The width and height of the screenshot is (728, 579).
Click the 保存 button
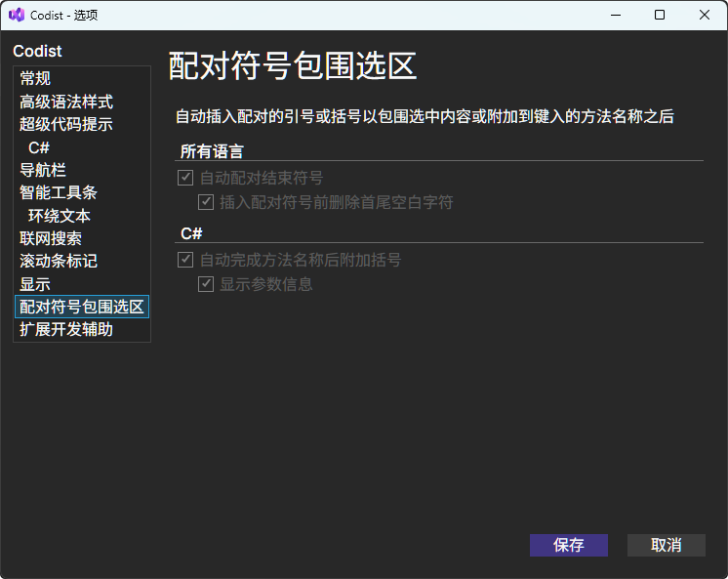pyautogui.click(x=569, y=545)
